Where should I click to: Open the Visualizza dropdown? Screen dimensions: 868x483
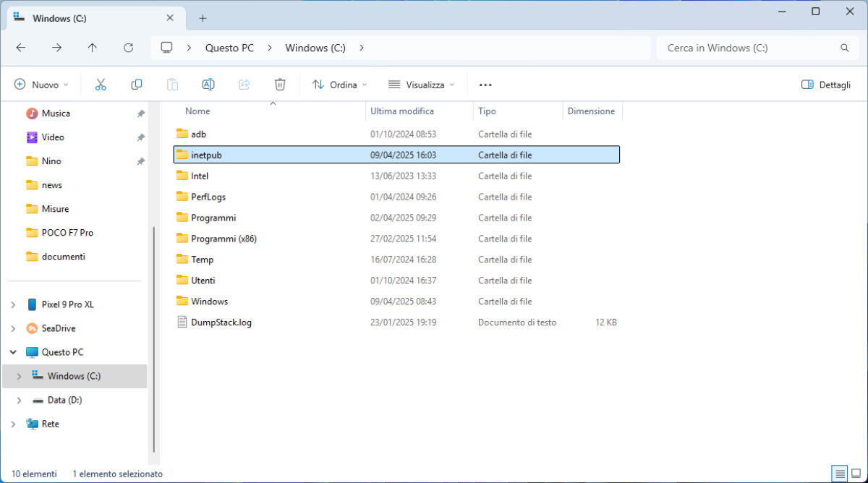[420, 85]
